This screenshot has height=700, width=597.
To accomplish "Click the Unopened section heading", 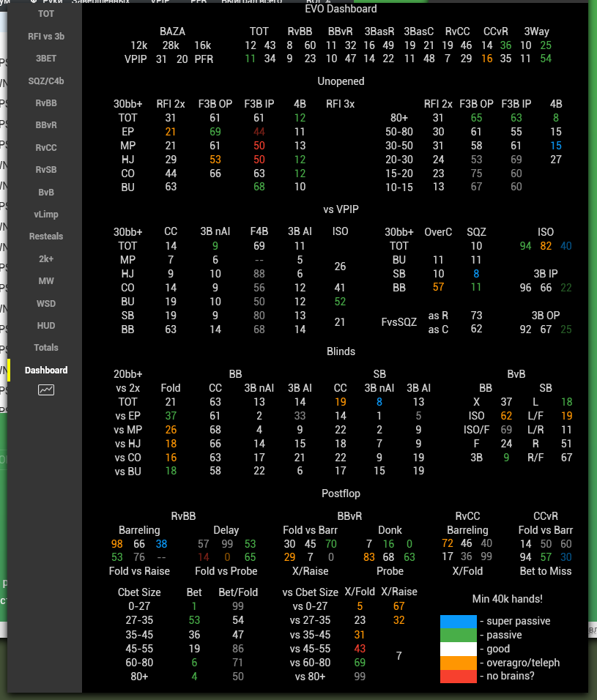I will (341, 81).
